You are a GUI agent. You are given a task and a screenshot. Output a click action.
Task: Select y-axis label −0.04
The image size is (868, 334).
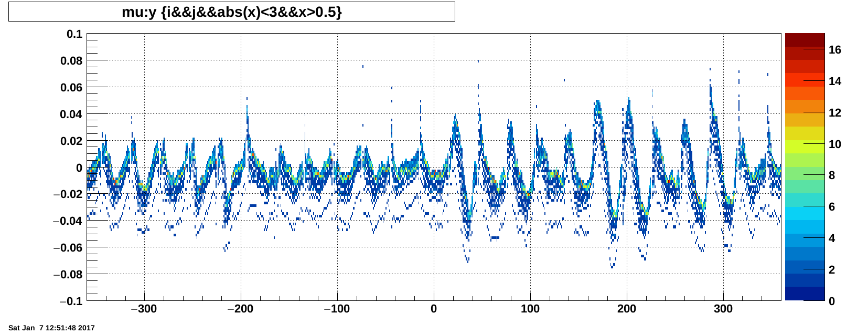tap(68, 221)
